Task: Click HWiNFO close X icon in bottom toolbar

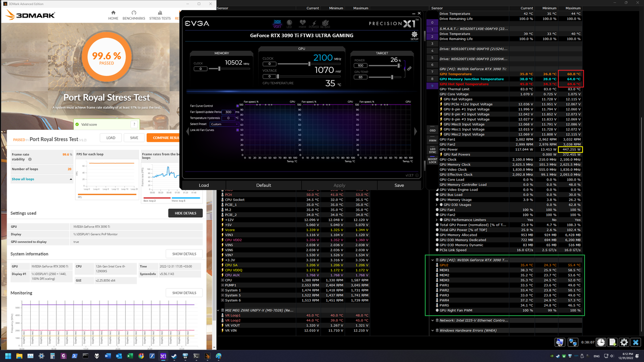Action: 636,342
